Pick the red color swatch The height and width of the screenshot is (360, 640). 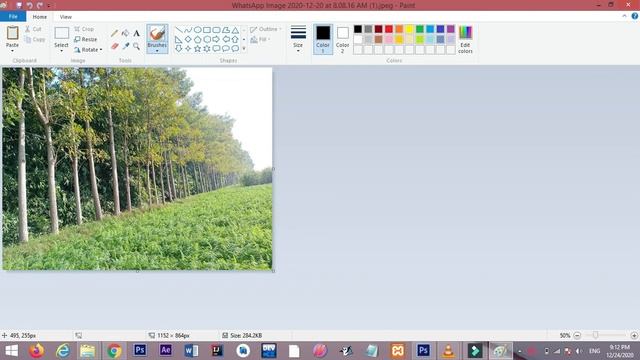(x=389, y=29)
